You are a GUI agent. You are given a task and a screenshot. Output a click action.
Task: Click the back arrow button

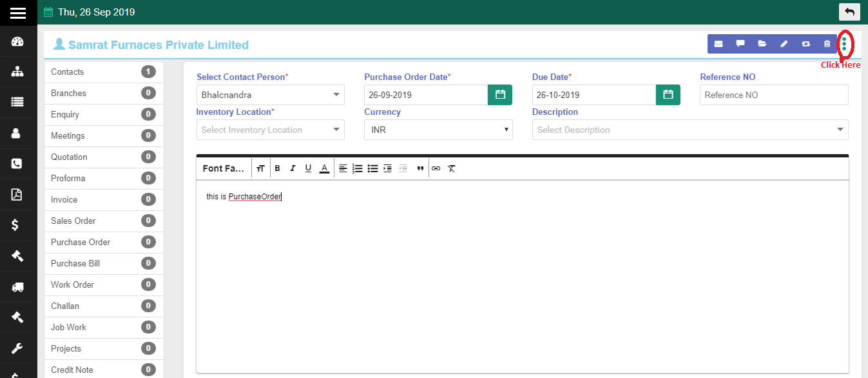click(x=849, y=12)
